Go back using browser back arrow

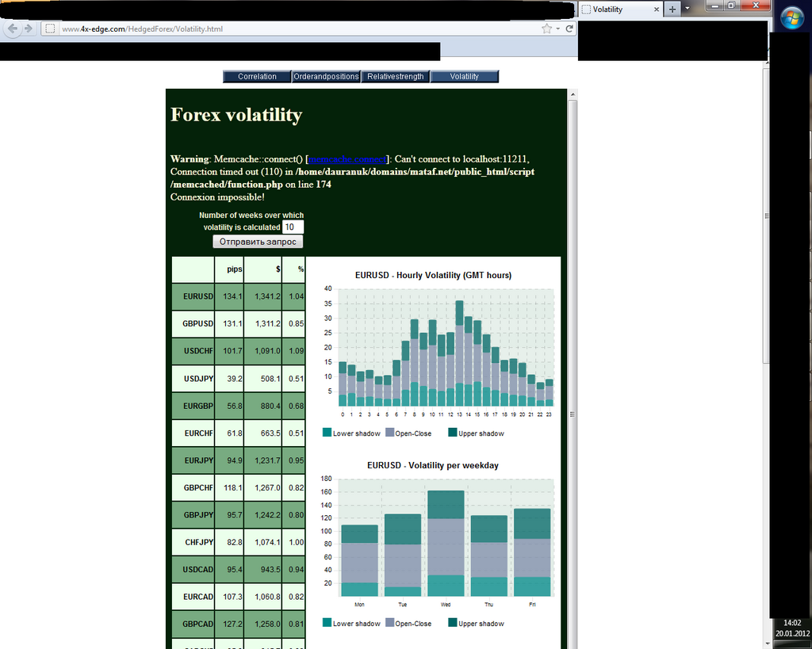pyautogui.click(x=13, y=29)
